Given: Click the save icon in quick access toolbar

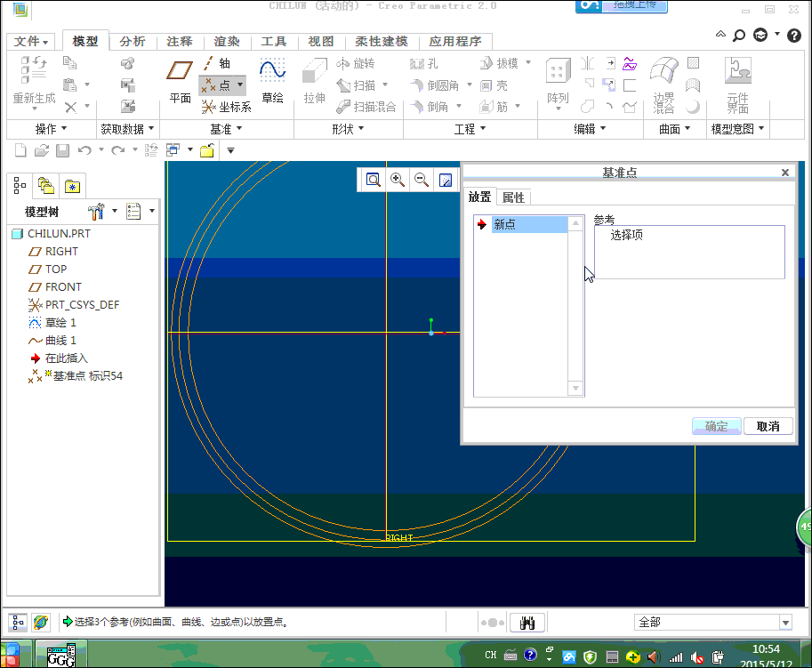Looking at the screenshot, I should (62, 150).
